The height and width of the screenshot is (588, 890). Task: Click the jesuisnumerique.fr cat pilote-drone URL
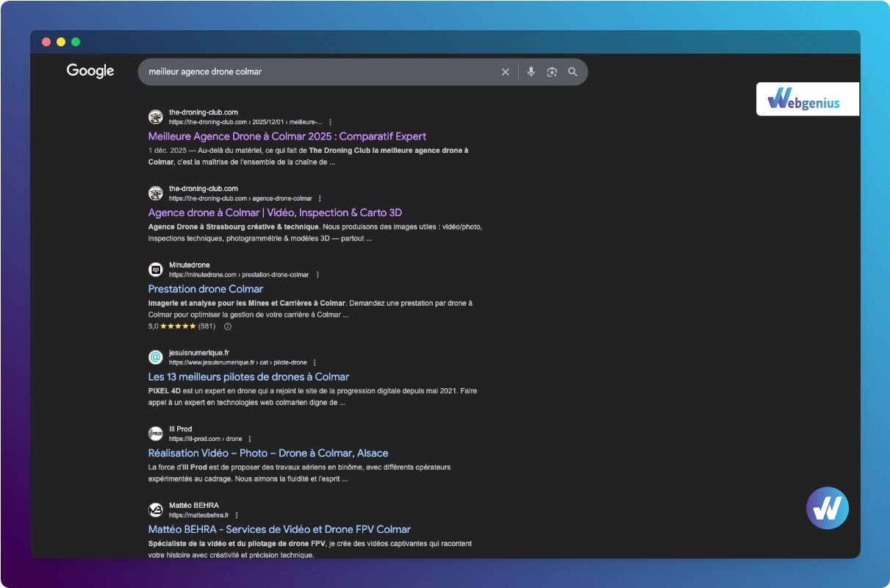coord(238,362)
